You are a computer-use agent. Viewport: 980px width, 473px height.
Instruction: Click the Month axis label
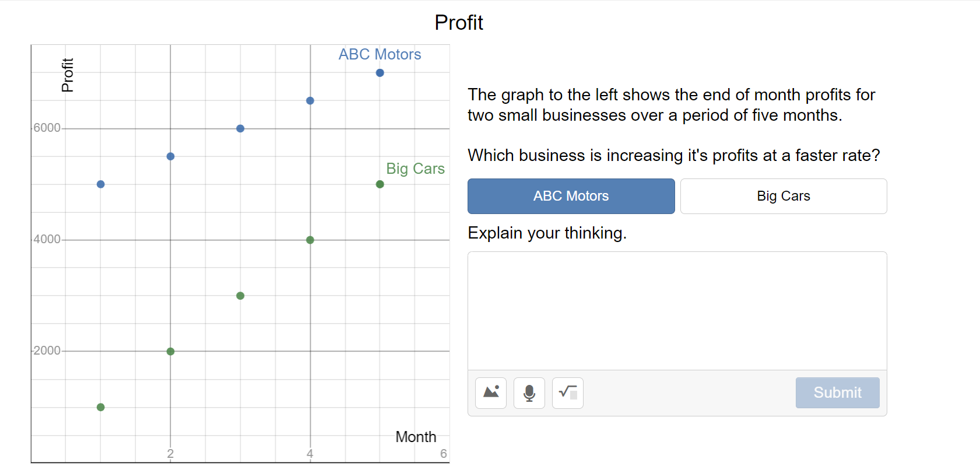click(416, 437)
